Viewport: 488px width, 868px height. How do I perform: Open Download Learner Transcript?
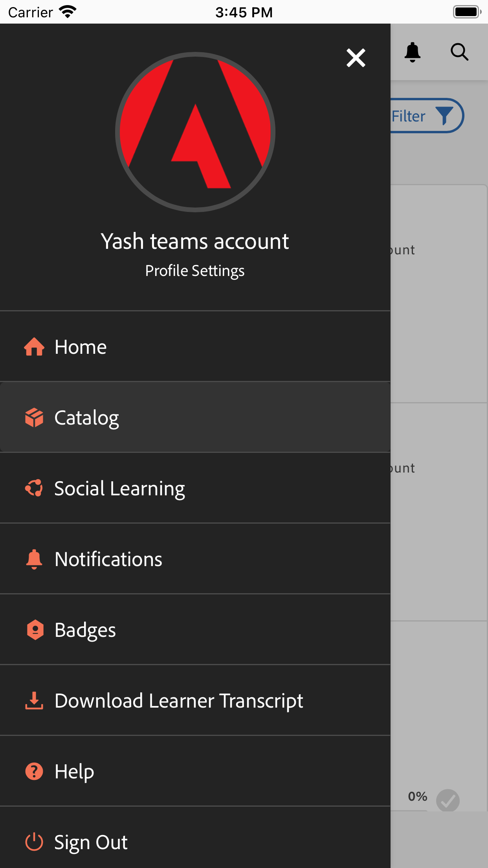pyautogui.click(x=179, y=701)
